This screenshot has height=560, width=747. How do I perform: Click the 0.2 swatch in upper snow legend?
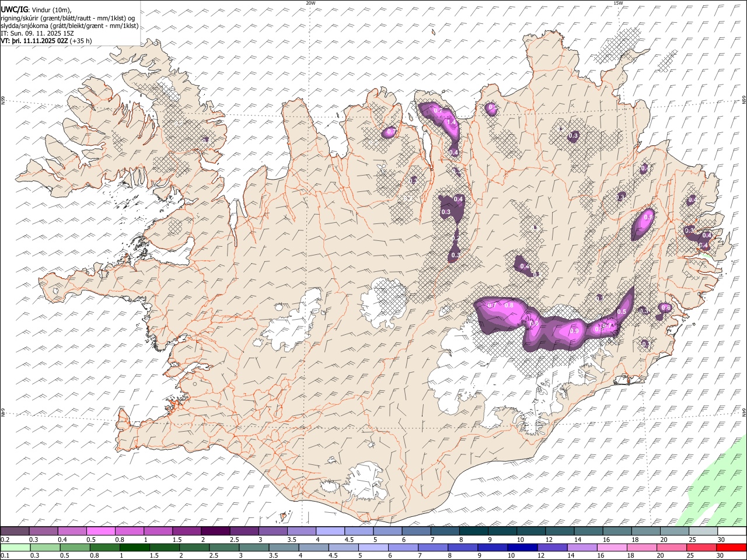point(15,531)
